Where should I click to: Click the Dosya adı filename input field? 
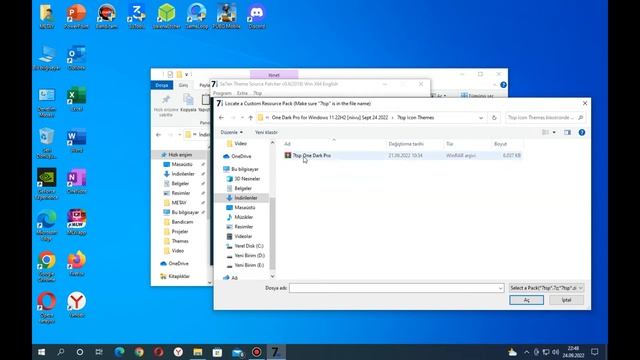click(x=396, y=288)
